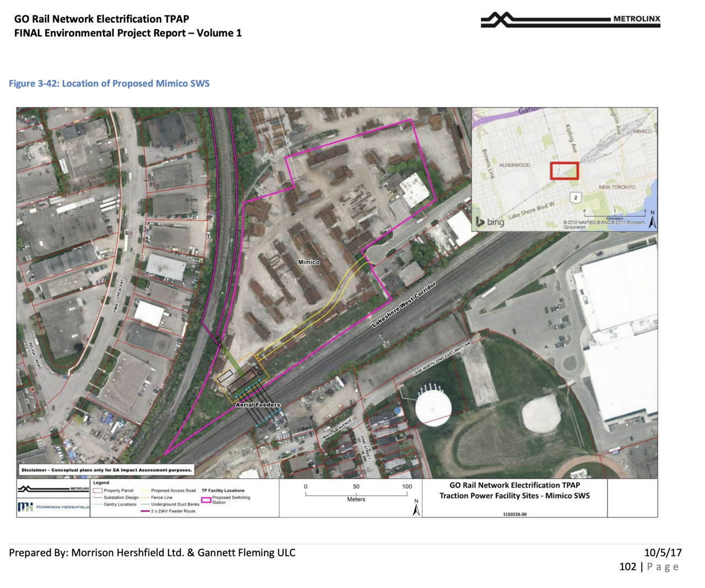Screen dimensions: 705x588
Task: Click the Figure 3-42 caption heading
Action: [109, 84]
